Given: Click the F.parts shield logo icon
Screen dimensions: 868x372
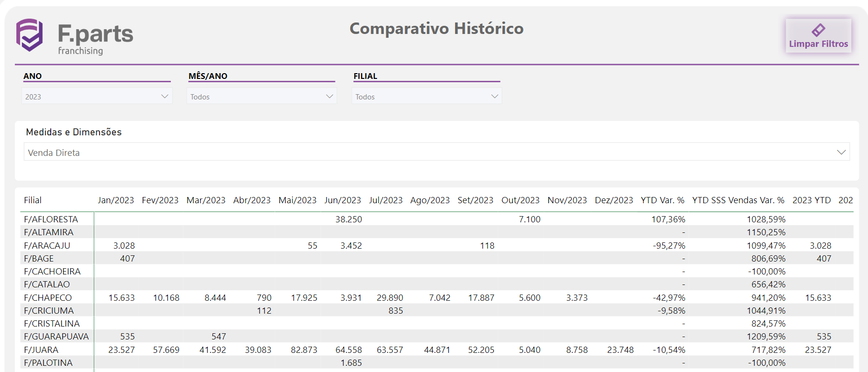Looking at the screenshot, I should pos(30,35).
